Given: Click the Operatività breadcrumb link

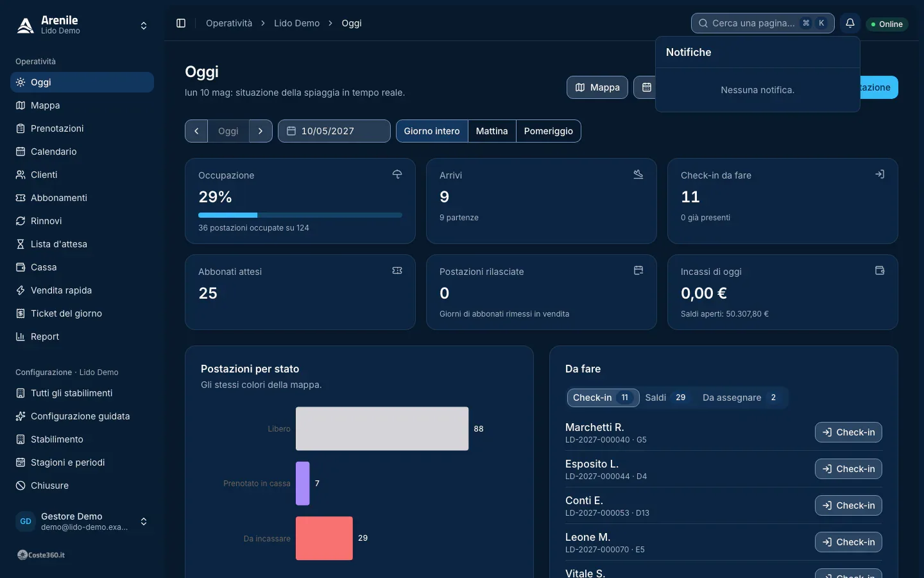Looking at the screenshot, I should pos(229,23).
